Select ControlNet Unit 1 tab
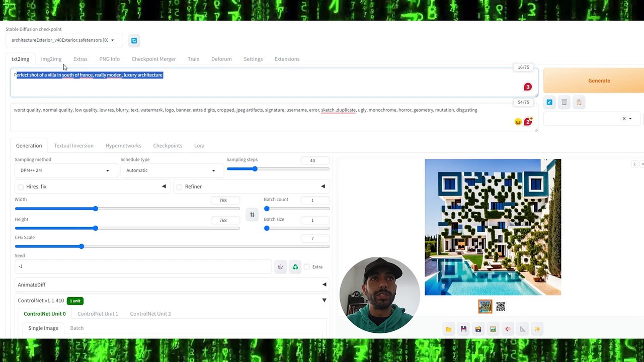This screenshot has width=644, height=362. pyautogui.click(x=98, y=314)
